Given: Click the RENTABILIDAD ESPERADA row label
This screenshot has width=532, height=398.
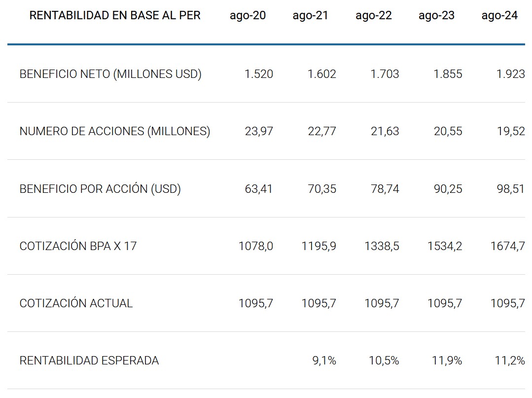Looking at the screenshot, I should point(89,361).
